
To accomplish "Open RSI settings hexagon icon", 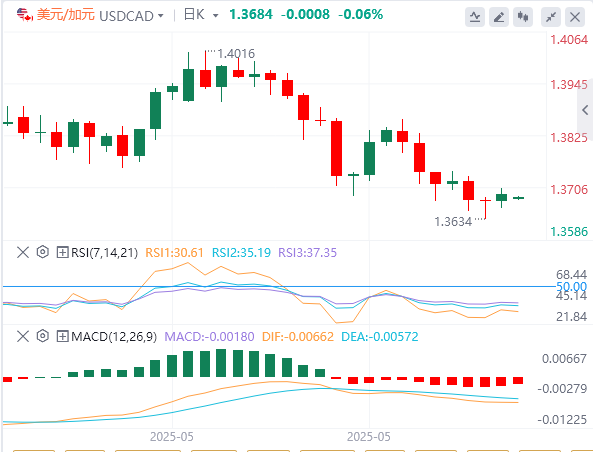I will point(43,252).
